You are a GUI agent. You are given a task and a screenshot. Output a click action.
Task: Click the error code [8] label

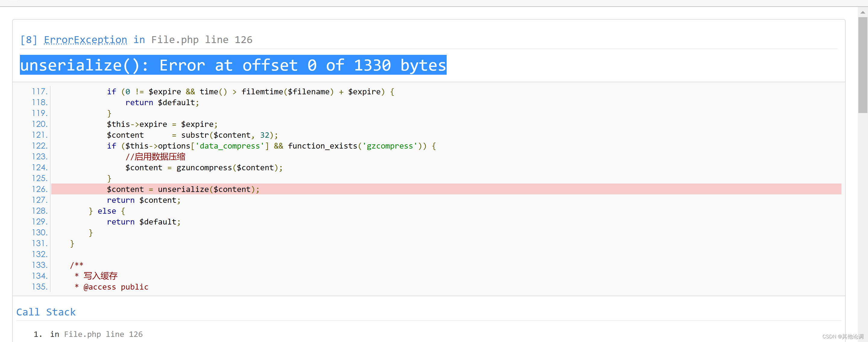pyautogui.click(x=29, y=40)
